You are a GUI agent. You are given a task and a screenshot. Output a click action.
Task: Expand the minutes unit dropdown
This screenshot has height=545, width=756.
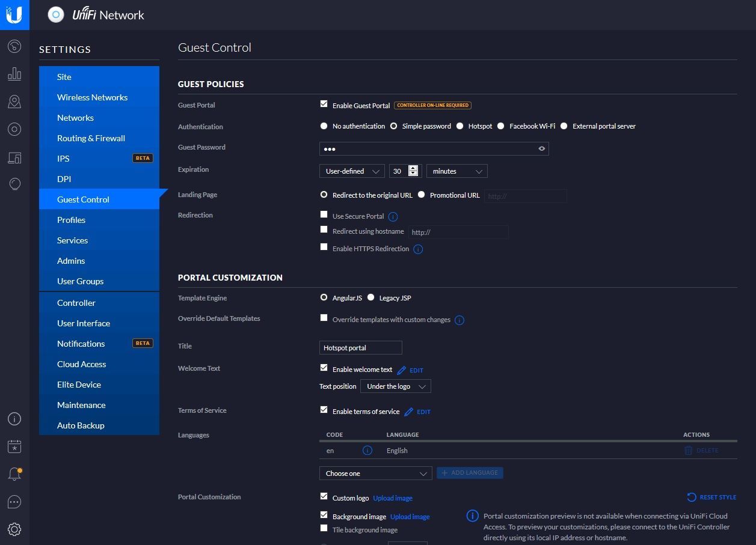coord(456,171)
